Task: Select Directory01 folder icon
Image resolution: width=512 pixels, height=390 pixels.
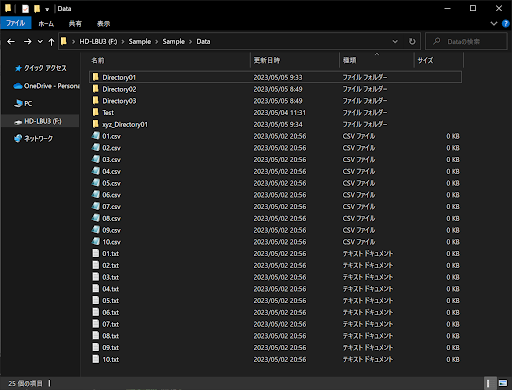Action: pos(96,77)
